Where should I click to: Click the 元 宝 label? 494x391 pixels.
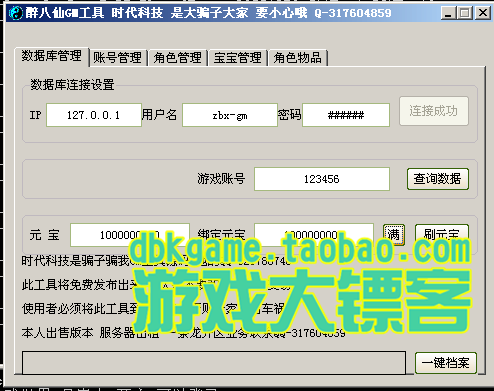(44, 235)
